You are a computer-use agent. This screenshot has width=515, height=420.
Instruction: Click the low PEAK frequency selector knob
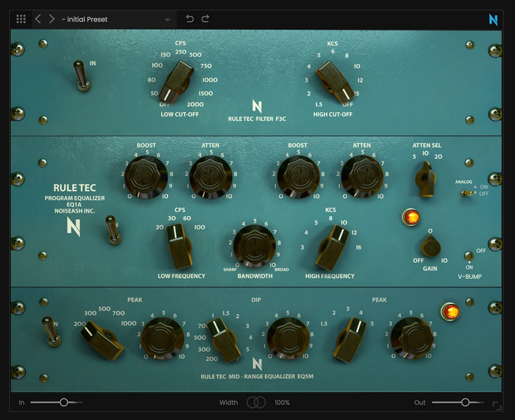[102, 340]
